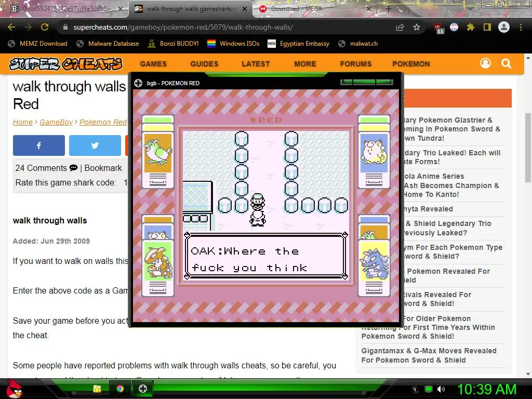
Task: Share the cheat on Twitter
Action: 95,145
